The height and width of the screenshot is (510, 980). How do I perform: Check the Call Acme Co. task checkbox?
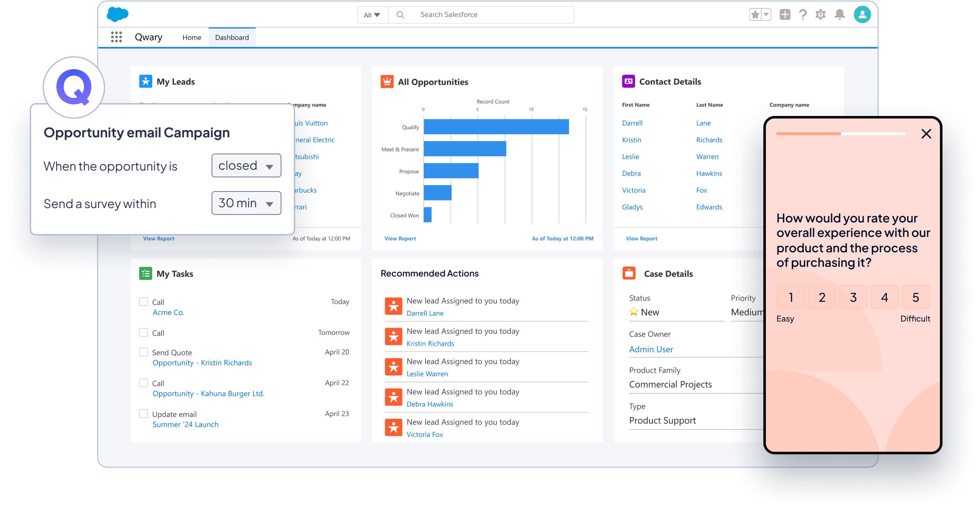(x=143, y=301)
